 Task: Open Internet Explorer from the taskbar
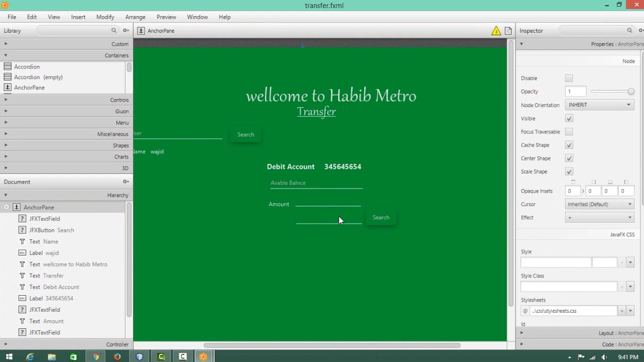30,357
